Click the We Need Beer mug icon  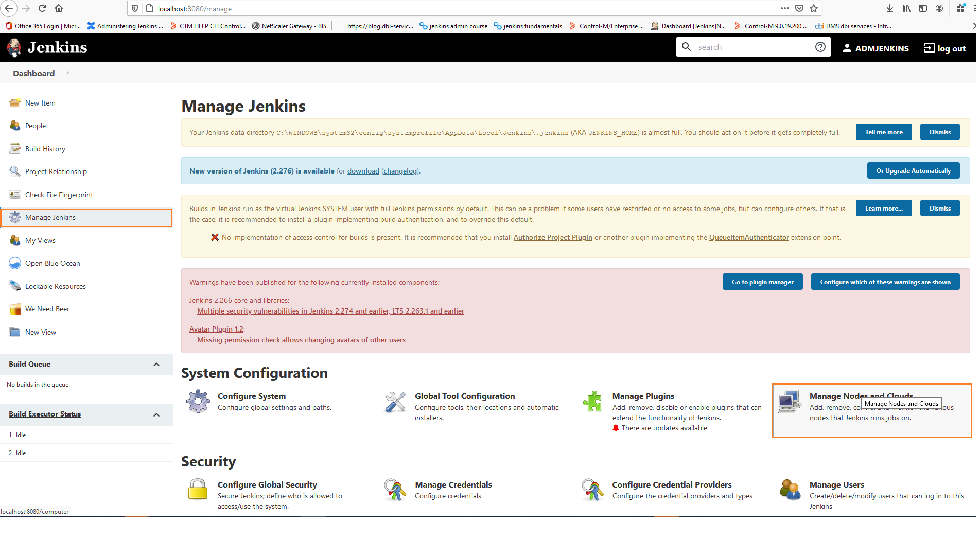[x=15, y=309]
